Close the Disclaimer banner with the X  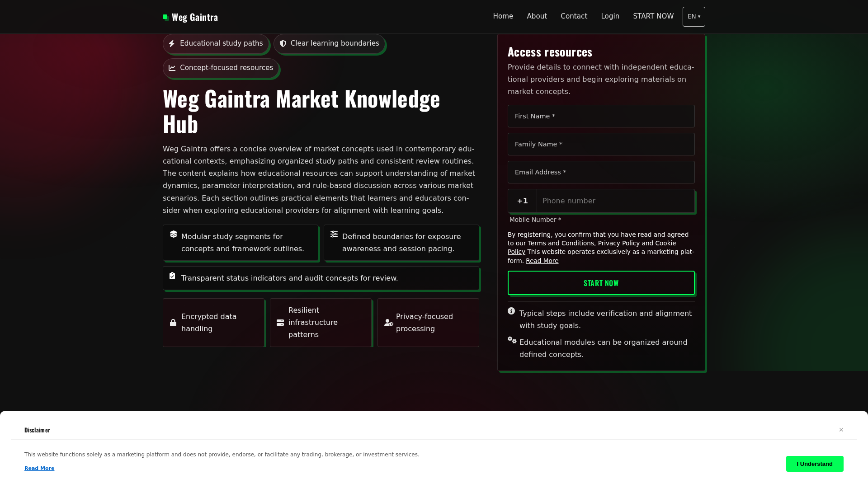click(x=841, y=430)
